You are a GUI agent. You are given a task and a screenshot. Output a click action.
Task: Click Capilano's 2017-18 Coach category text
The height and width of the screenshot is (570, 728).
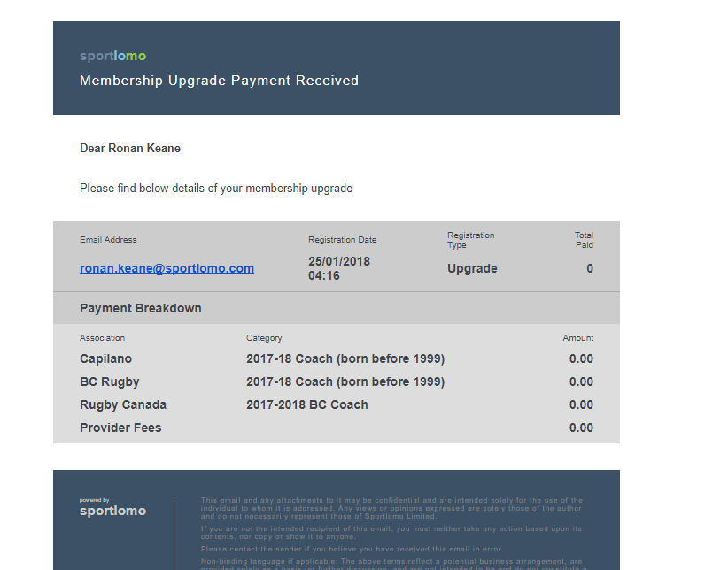[x=345, y=358]
